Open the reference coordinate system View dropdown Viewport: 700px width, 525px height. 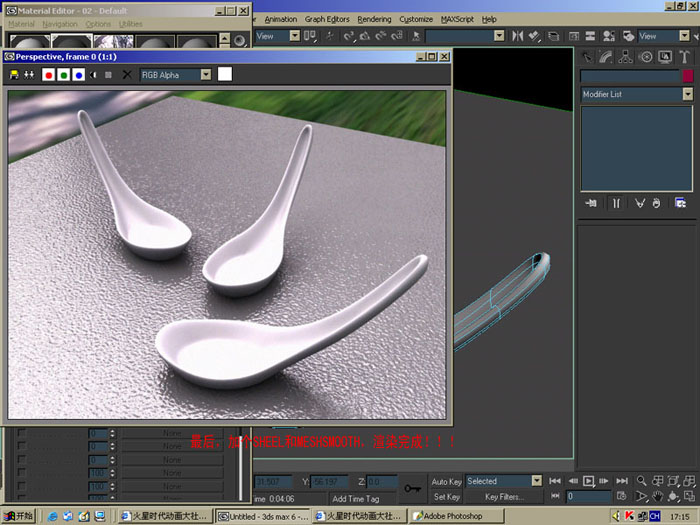[278, 36]
